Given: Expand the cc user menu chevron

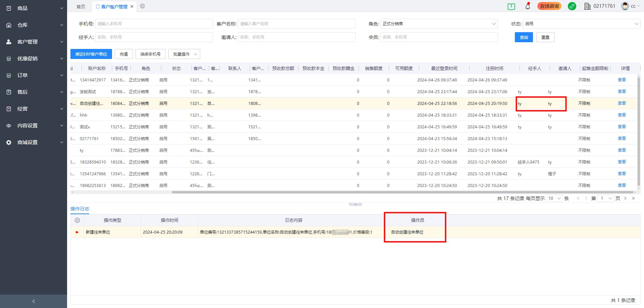Looking at the screenshot, I should 639,6.
